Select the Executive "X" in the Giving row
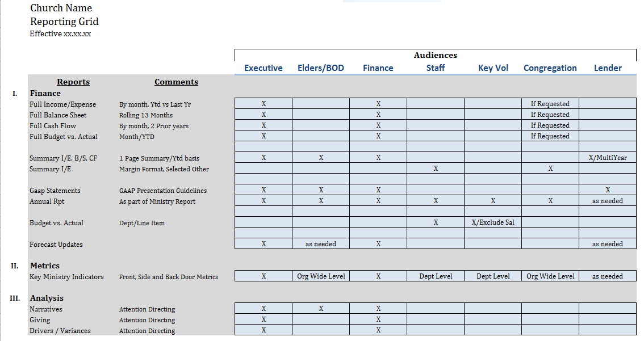 [264, 319]
